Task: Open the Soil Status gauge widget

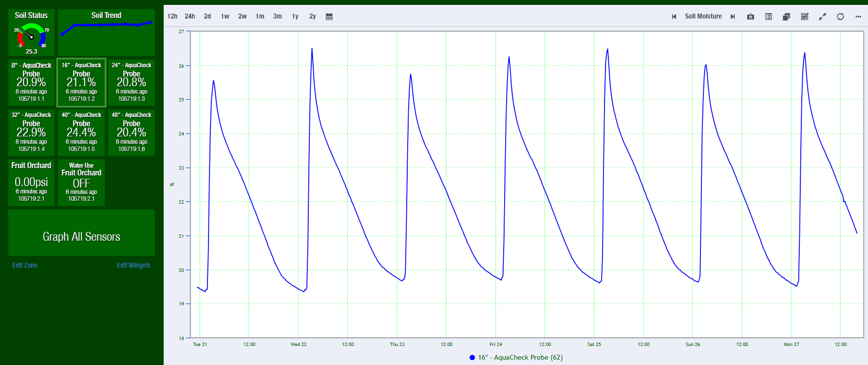Action: pyautogui.click(x=31, y=33)
